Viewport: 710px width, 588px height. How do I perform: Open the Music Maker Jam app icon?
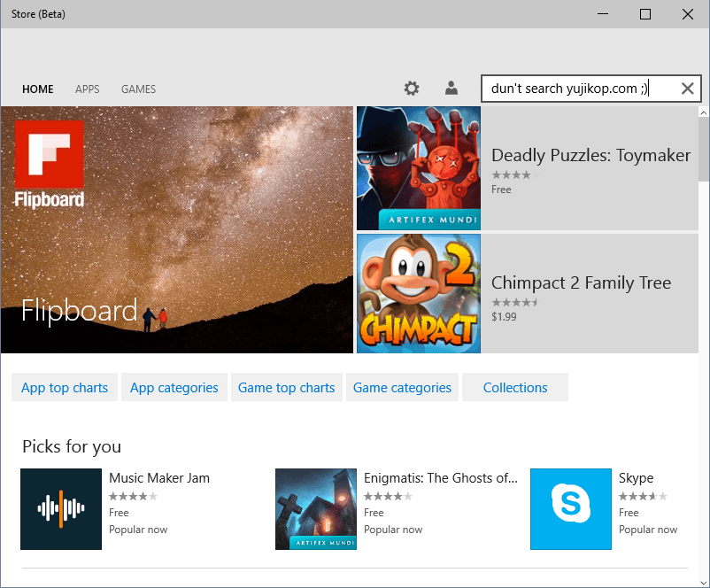[x=61, y=509]
